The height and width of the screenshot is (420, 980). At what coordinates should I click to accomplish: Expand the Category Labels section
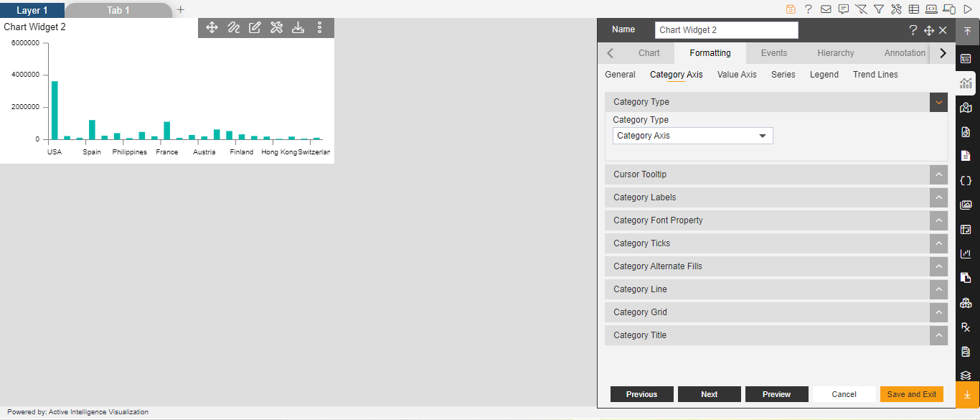(x=776, y=197)
